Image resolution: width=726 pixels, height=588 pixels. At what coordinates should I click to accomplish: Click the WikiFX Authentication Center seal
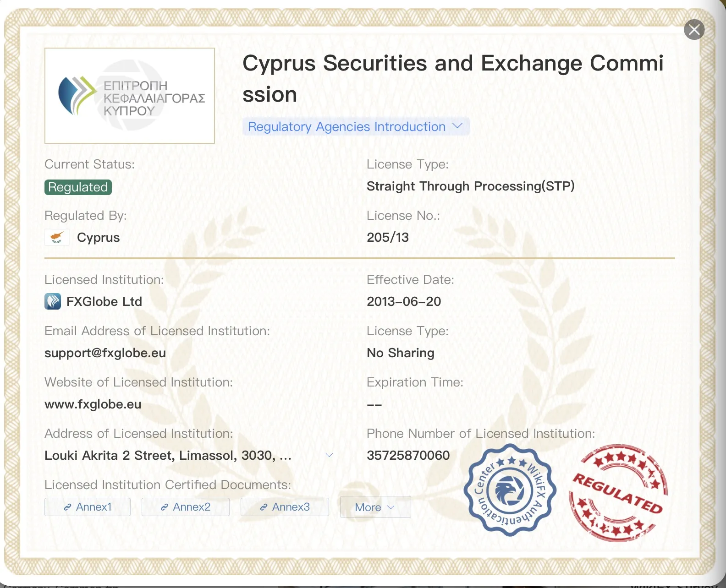[510, 490]
